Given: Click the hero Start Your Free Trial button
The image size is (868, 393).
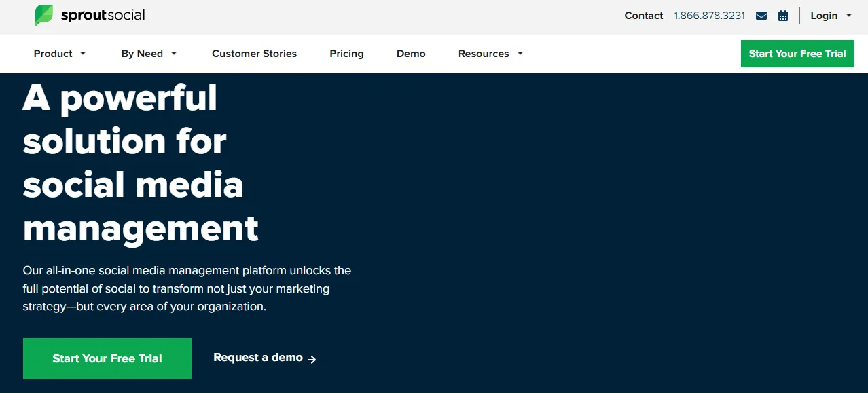Looking at the screenshot, I should (107, 358).
